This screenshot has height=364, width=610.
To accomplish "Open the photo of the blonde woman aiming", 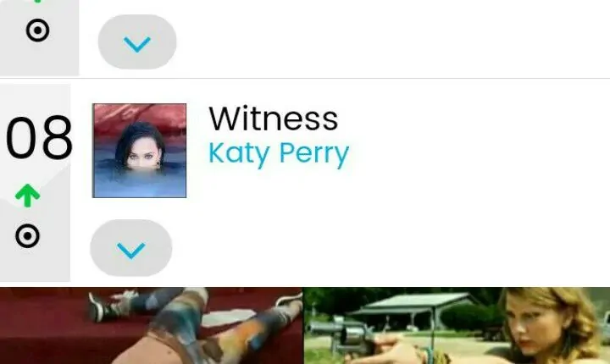I will click(457, 326).
